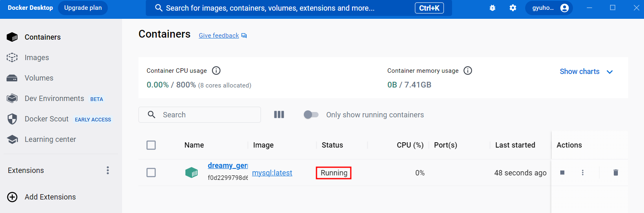The width and height of the screenshot is (644, 213).
Task: Sort by the CPU (%) column header
Action: 410,145
